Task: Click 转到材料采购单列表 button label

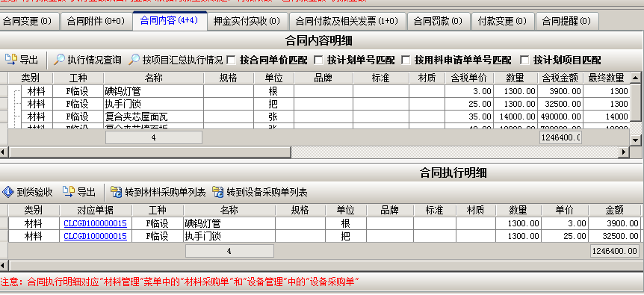Action: click(165, 192)
